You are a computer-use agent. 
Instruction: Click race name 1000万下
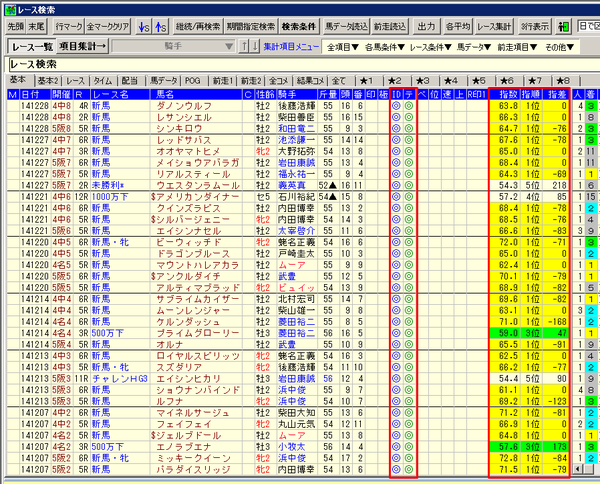pos(110,197)
